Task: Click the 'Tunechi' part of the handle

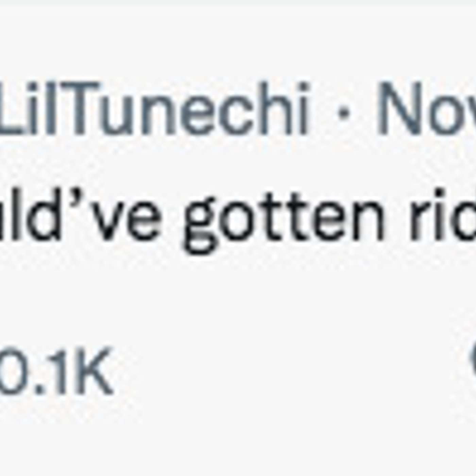Action: (x=190, y=109)
